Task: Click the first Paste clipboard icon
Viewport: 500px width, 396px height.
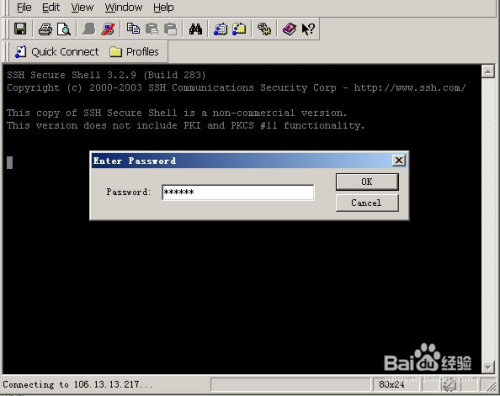Action: point(152,29)
